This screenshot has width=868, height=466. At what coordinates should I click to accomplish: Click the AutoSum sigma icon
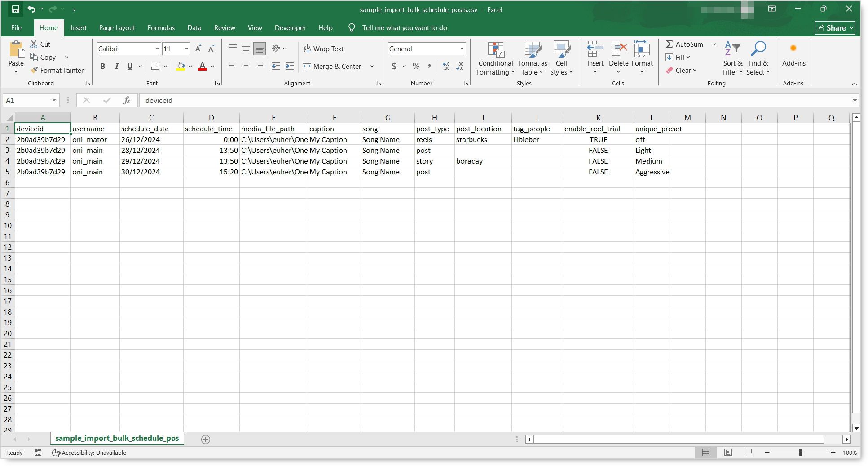(670, 44)
